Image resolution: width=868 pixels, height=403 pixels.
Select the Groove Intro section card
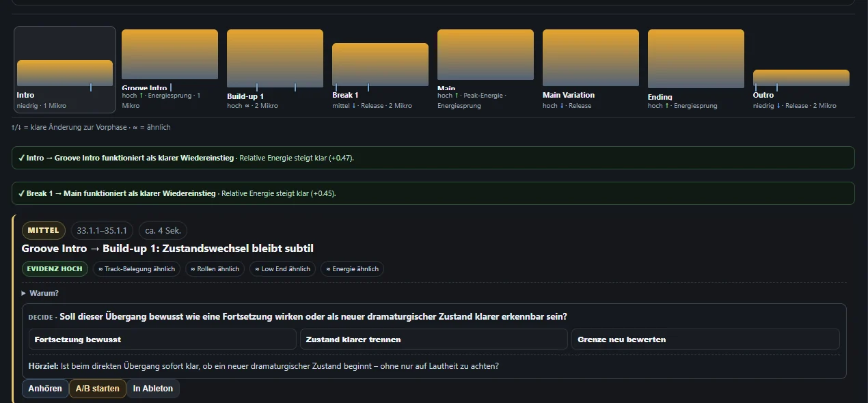point(170,70)
